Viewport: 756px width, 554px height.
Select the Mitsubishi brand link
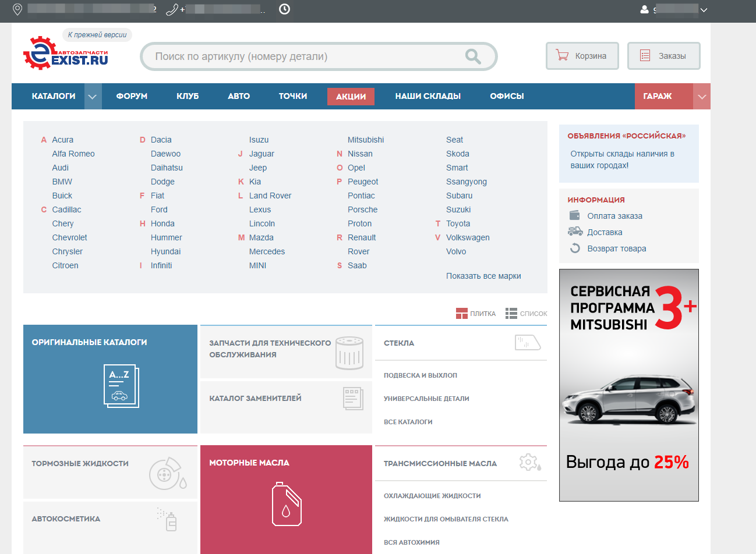[366, 140]
